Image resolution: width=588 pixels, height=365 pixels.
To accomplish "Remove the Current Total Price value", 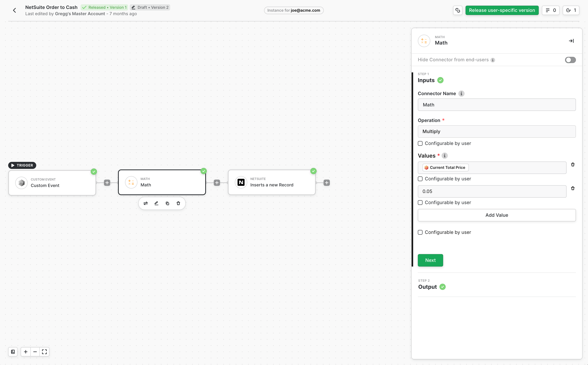I will click(573, 165).
